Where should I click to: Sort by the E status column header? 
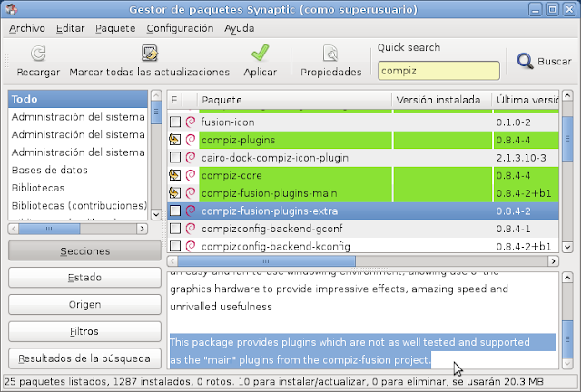pyautogui.click(x=174, y=100)
